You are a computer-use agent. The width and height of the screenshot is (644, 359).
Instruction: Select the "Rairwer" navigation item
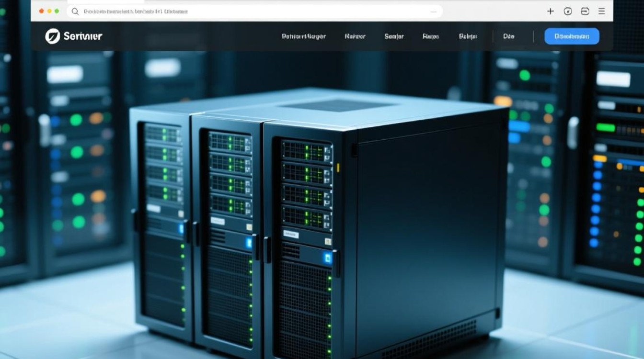[355, 36]
